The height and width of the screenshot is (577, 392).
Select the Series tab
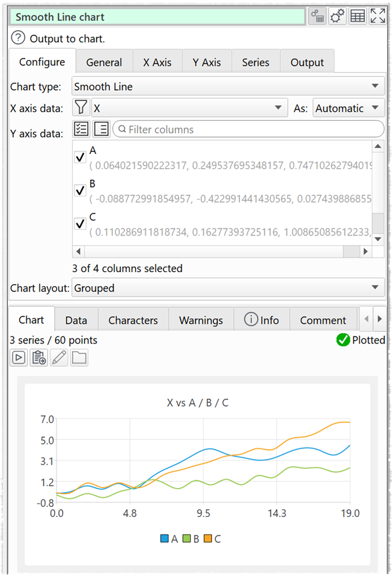255,62
